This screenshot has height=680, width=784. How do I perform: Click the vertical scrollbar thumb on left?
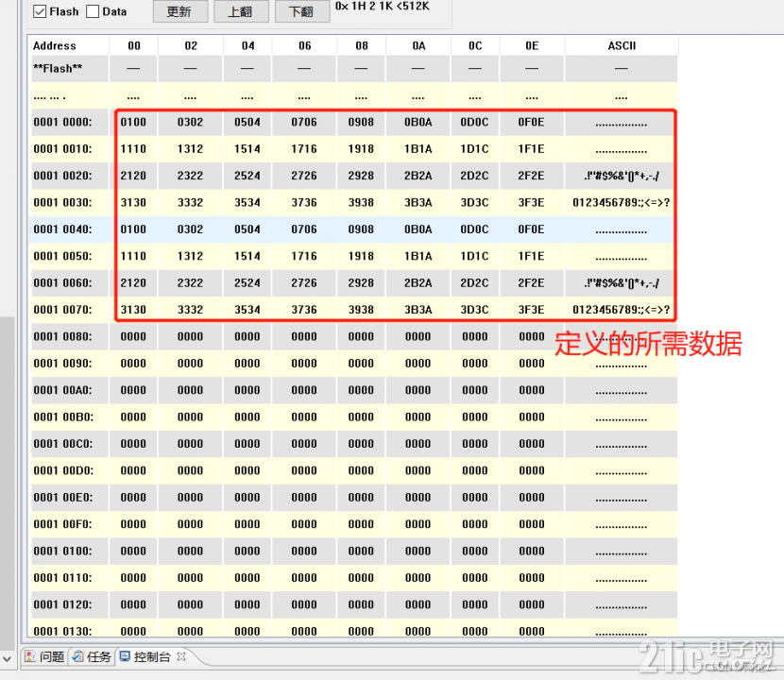click(x=7, y=483)
